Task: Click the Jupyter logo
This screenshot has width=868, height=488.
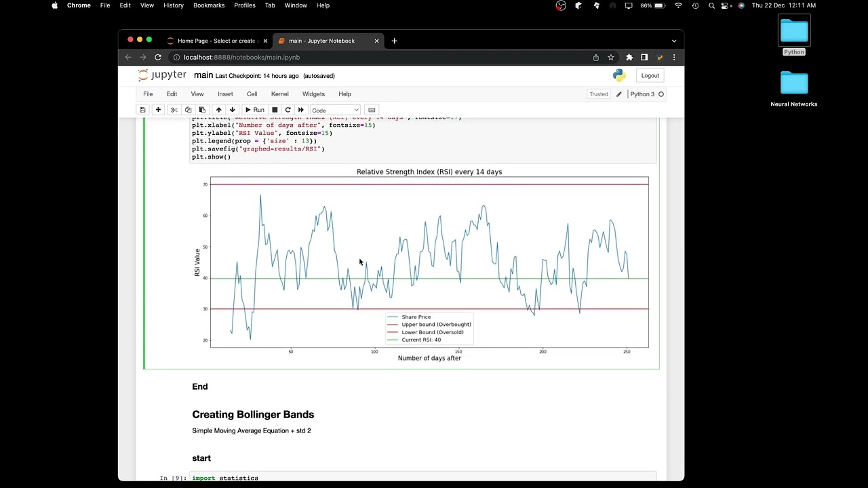Action: point(162,75)
